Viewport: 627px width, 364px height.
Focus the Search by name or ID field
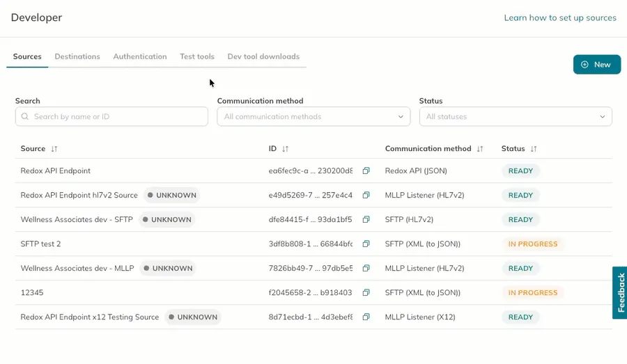click(x=111, y=116)
